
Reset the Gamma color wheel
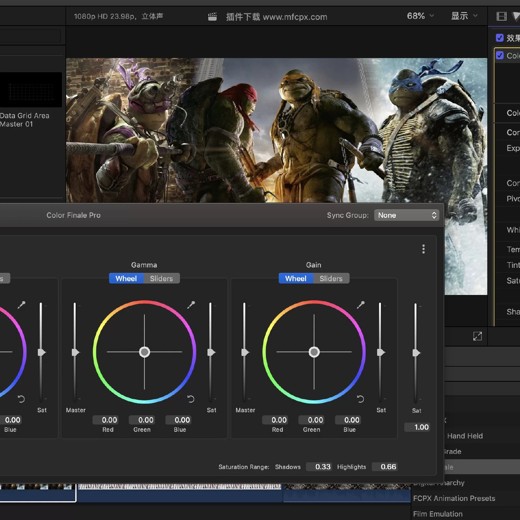[191, 399]
